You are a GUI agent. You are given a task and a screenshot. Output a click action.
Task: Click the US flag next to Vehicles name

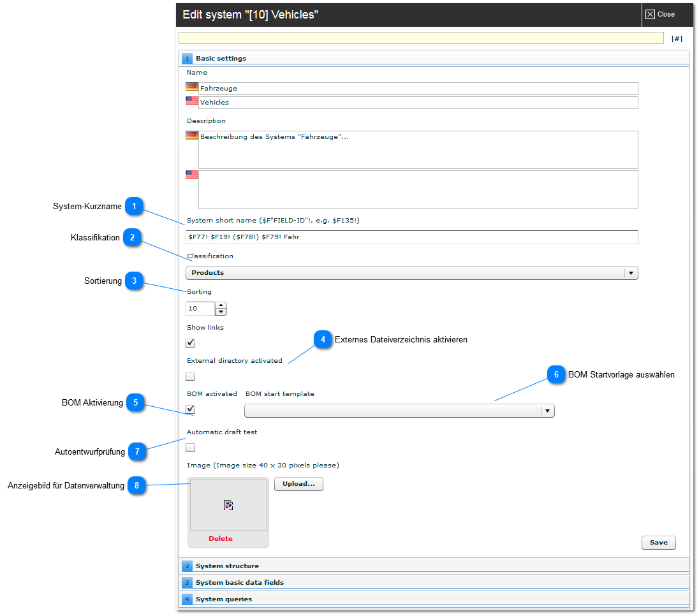[x=192, y=101]
